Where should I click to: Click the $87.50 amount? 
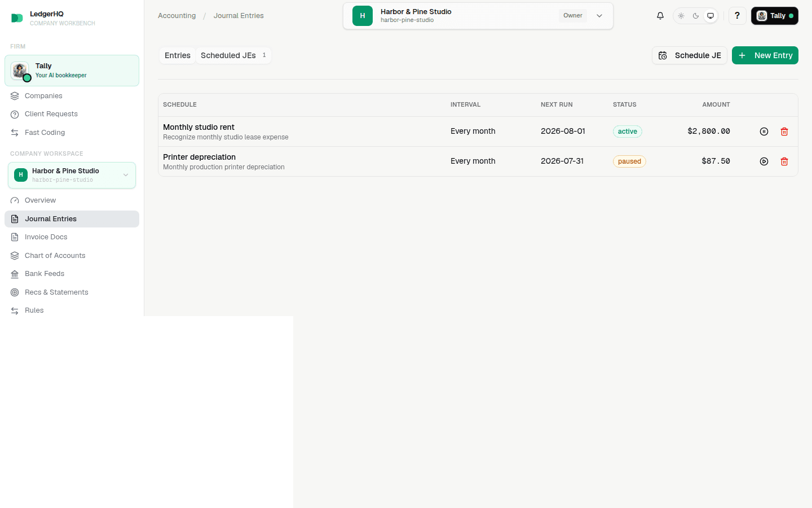[716, 161]
